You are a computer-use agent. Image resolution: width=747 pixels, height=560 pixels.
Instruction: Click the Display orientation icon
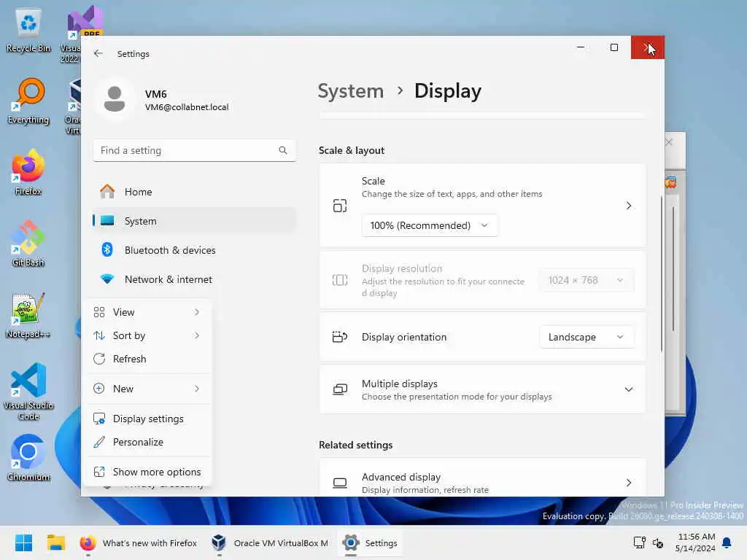coord(340,337)
